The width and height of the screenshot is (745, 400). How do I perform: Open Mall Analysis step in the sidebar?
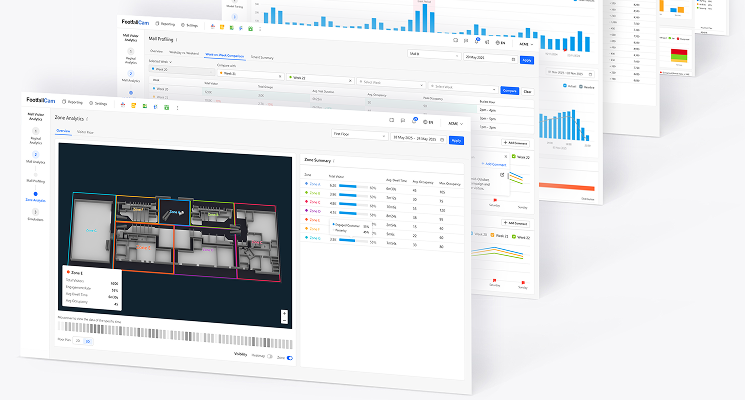tap(35, 158)
